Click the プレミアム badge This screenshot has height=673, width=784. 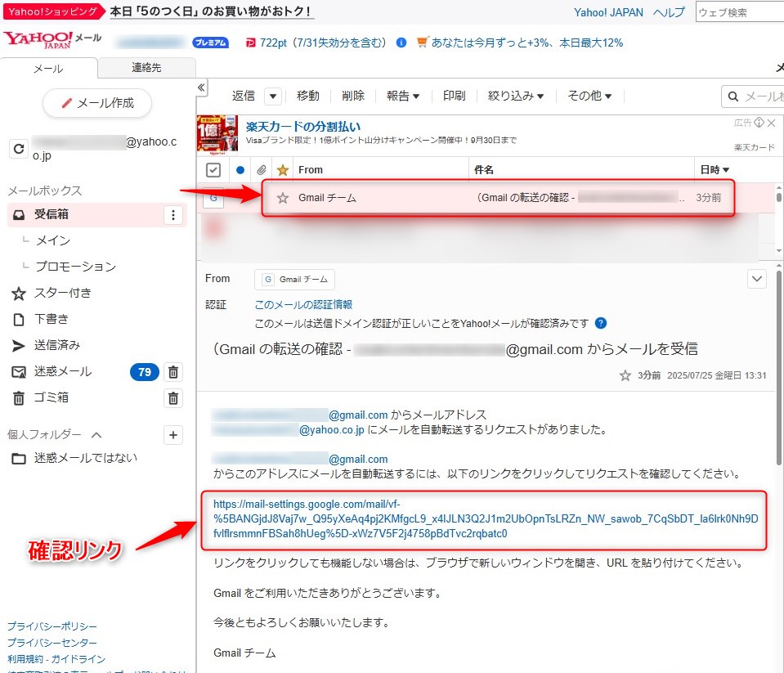tap(210, 43)
